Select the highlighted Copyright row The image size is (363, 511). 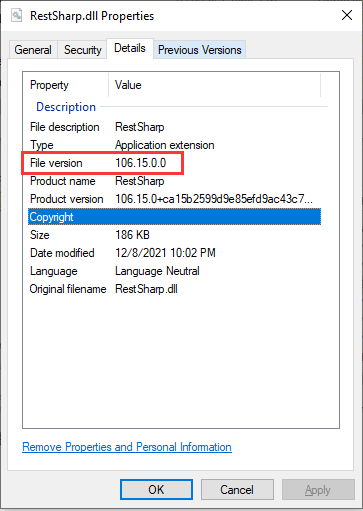(x=174, y=217)
